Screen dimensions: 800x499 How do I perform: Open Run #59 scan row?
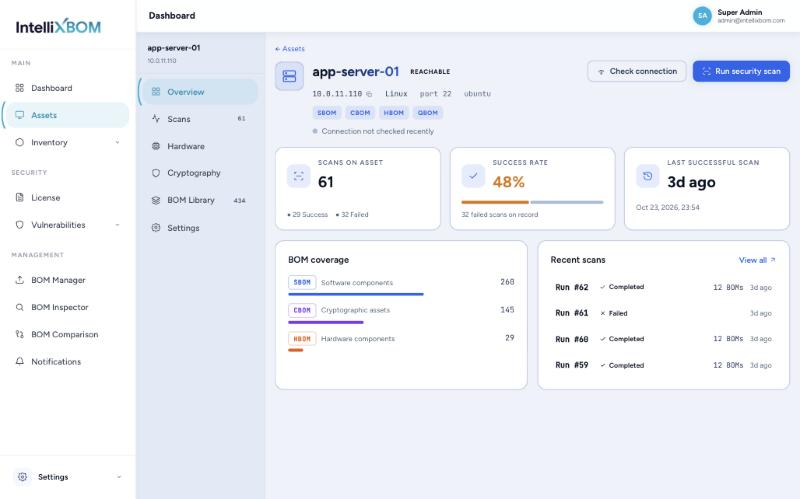click(663, 365)
